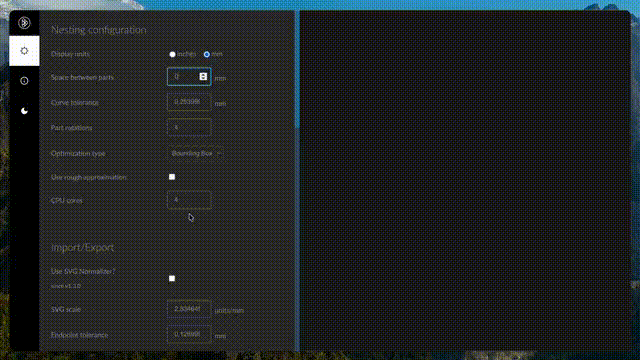Focus the Space between parts field
The width and height of the screenshot is (640, 360).
(x=189, y=77)
